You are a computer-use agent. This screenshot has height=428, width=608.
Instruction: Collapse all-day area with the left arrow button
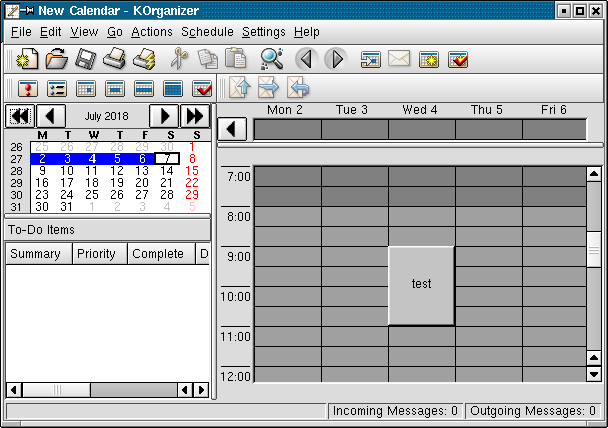point(232,129)
